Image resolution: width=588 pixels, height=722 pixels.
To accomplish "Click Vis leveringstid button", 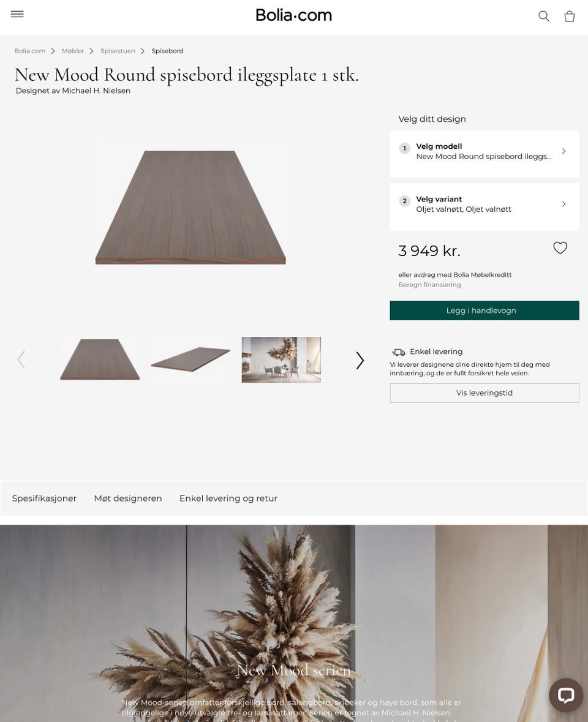I will [484, 393].
